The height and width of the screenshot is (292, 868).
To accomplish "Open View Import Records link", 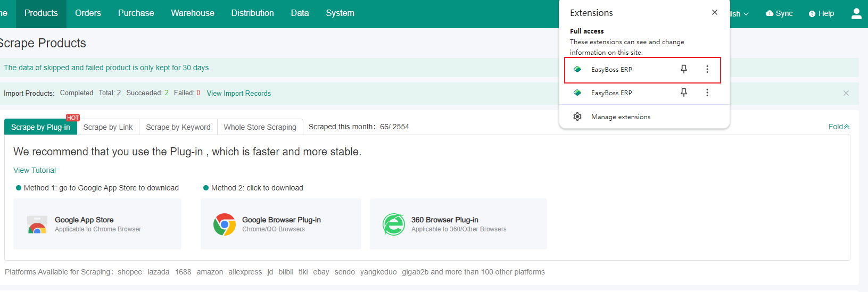I will click(238, 93).
